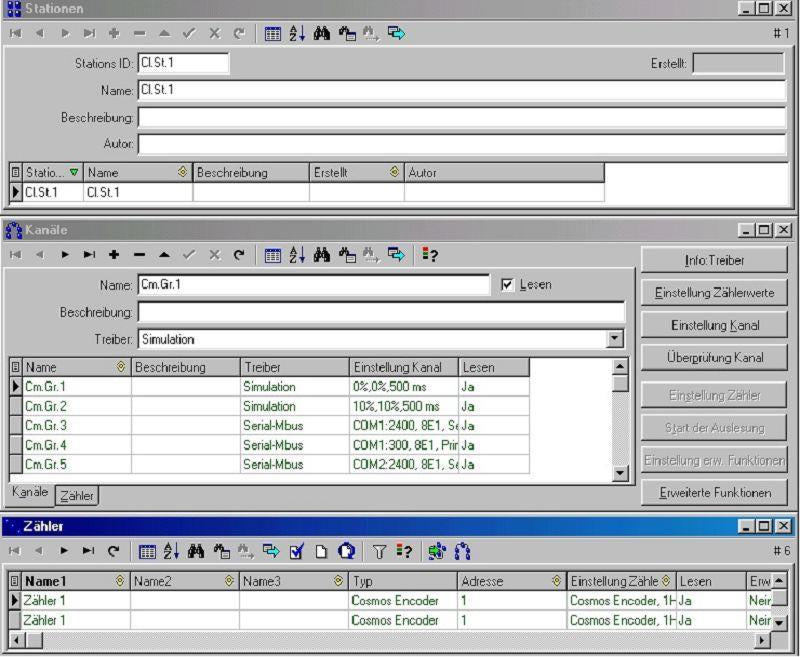This screenshot has height=657, width=800.
Task: Delete record with minus icon in Kanäle toolbar
Action: (139, 255)
